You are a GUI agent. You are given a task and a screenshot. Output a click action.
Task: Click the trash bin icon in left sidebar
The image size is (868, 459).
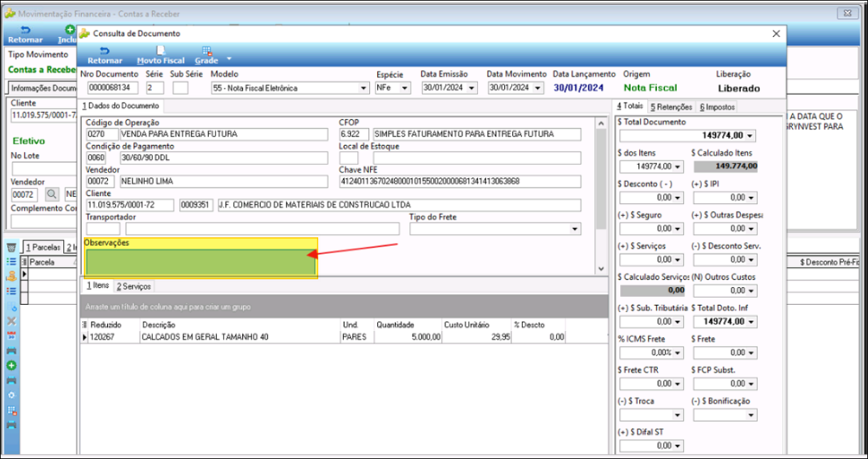(x=11, y=247)
